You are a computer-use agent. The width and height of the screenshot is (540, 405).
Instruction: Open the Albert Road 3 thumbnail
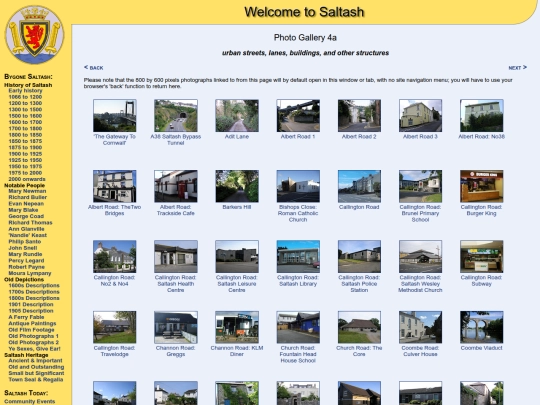click(420, 116)
